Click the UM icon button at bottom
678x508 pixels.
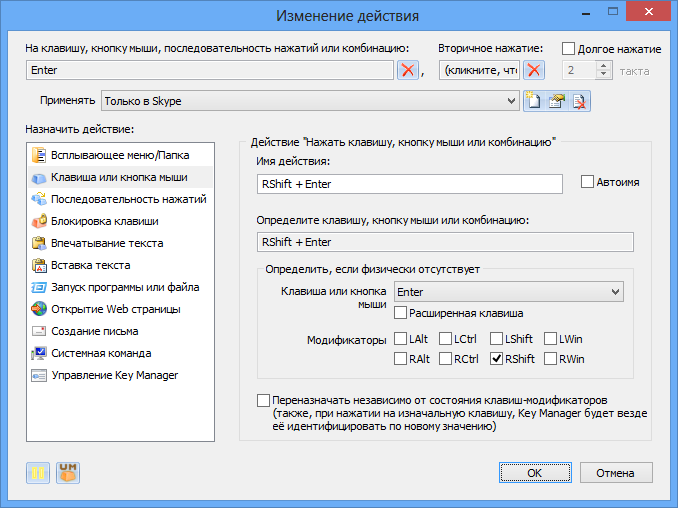[68, 473]
